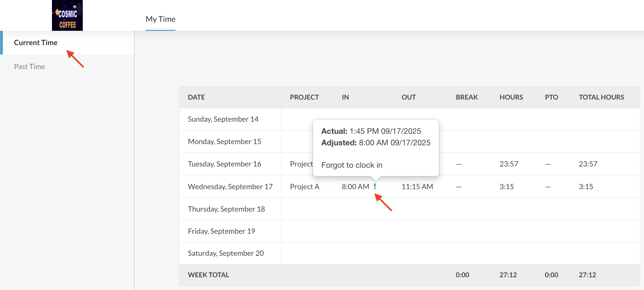
Task: Click Wednesday, September 17 date cell
Action: pos(230,187)
